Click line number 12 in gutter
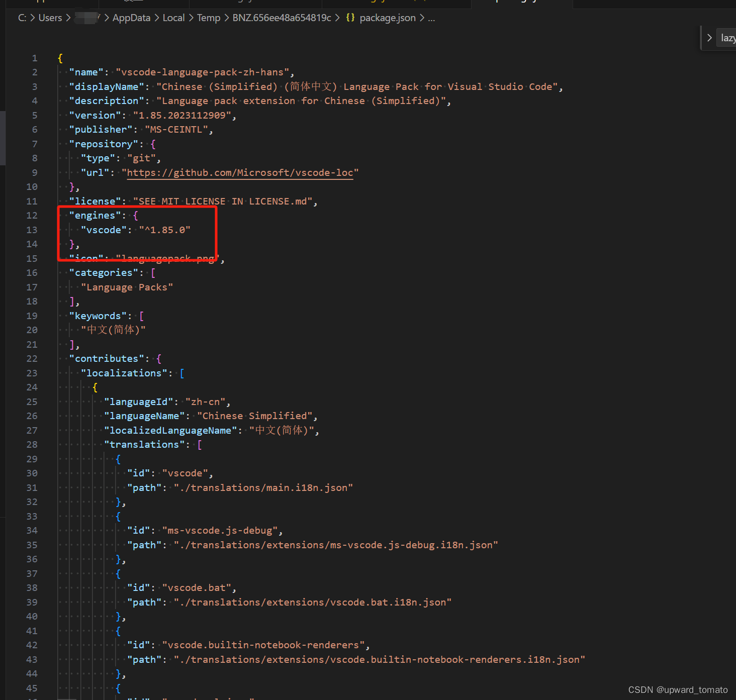Screen dimensions: 736x700 point(32,215)
